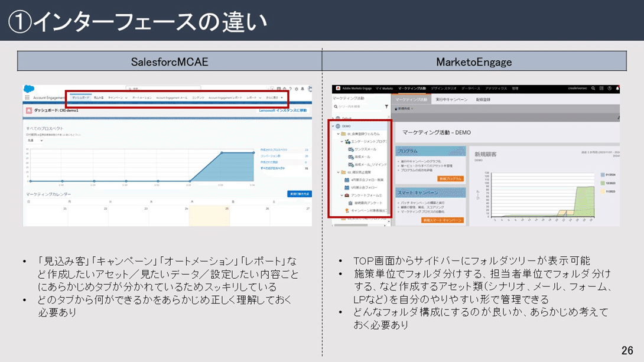
Task: Click the dashboard home icon beside CRI-demo1
Action: pos(28,110)
